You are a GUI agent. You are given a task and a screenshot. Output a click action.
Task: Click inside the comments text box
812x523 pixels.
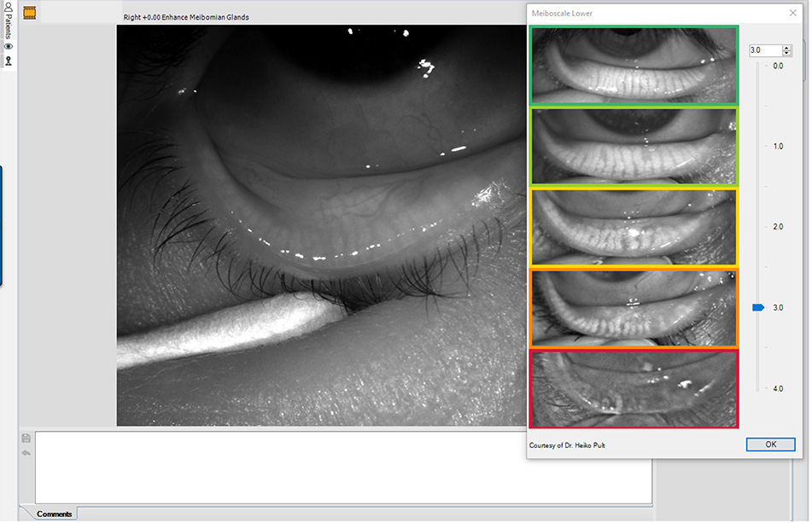coord(343,468)
